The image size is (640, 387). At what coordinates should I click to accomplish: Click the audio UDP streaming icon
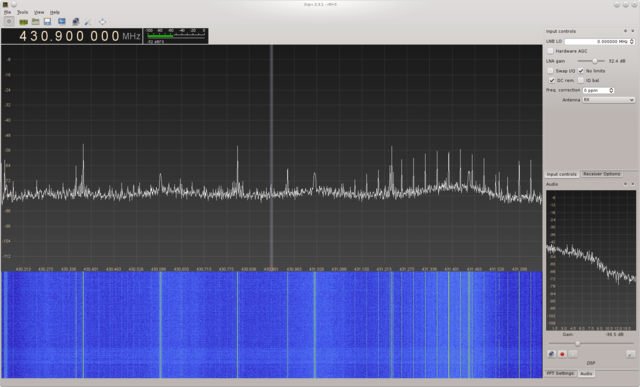coord(551,354)
